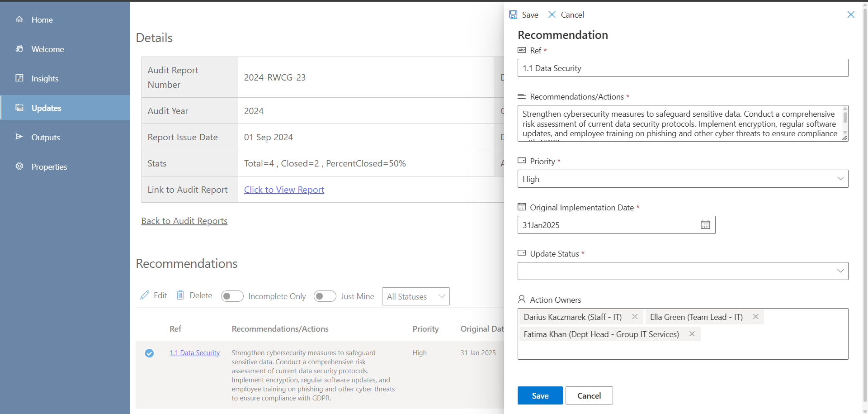The width and height of the screenshot is (868, 414).
Task: Follow the Back to Audit Reports link
Action: [184, 221]
